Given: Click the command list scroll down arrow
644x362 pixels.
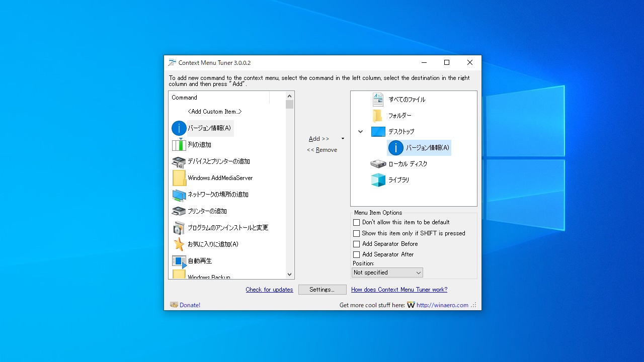Looking at the screenshot, I should pos(289,275).
